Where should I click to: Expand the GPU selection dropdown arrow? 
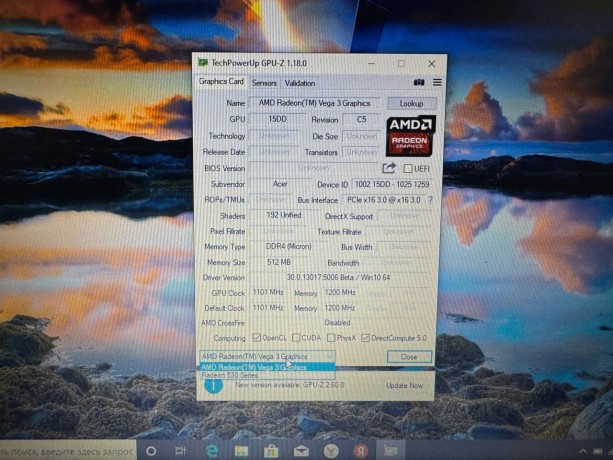click(330, 356)
